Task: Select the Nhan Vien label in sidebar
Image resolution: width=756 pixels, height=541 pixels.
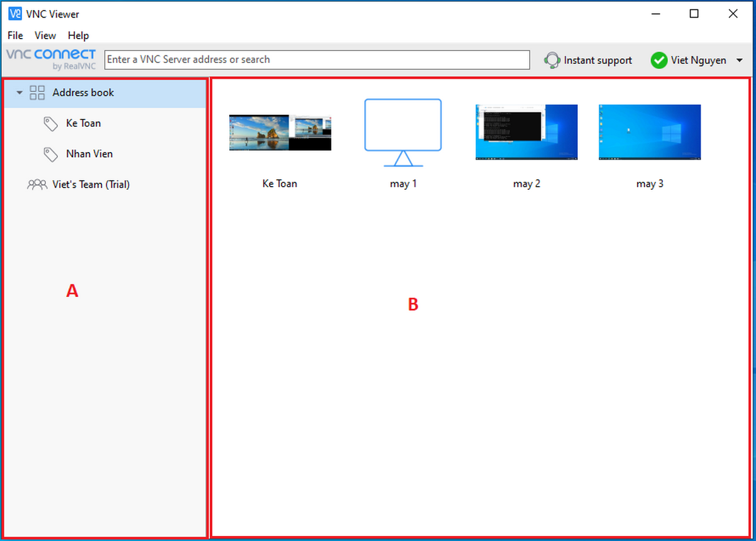Action: coord(89,154)
